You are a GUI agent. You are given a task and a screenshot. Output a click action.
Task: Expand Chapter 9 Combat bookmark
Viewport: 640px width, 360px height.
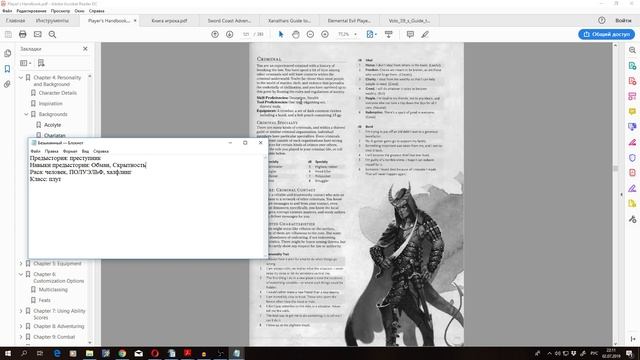[21, 337]
